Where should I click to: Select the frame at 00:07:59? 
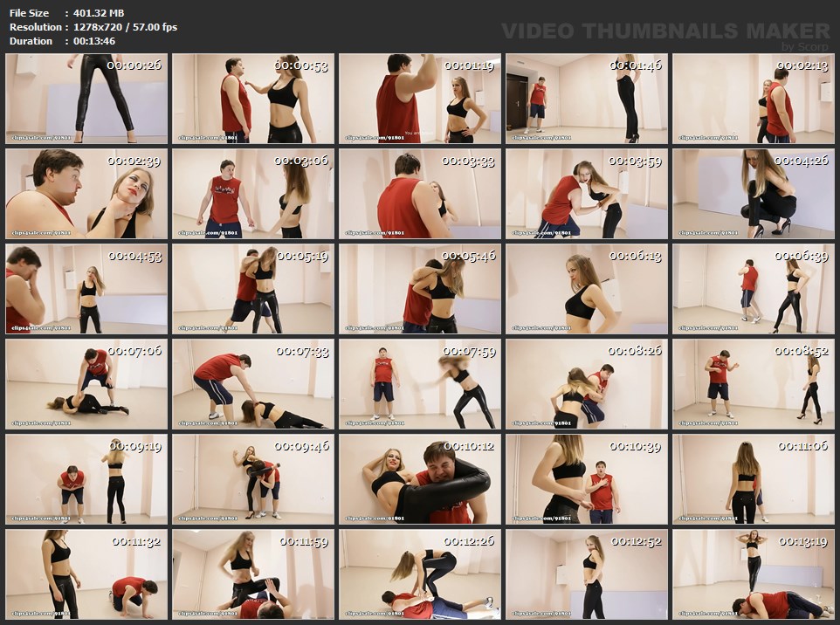coord(420,384)
